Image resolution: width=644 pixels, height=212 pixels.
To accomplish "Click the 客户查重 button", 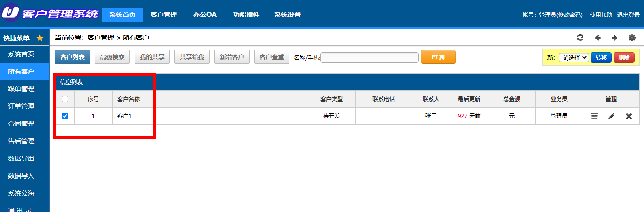I will [x=272, y=57].
